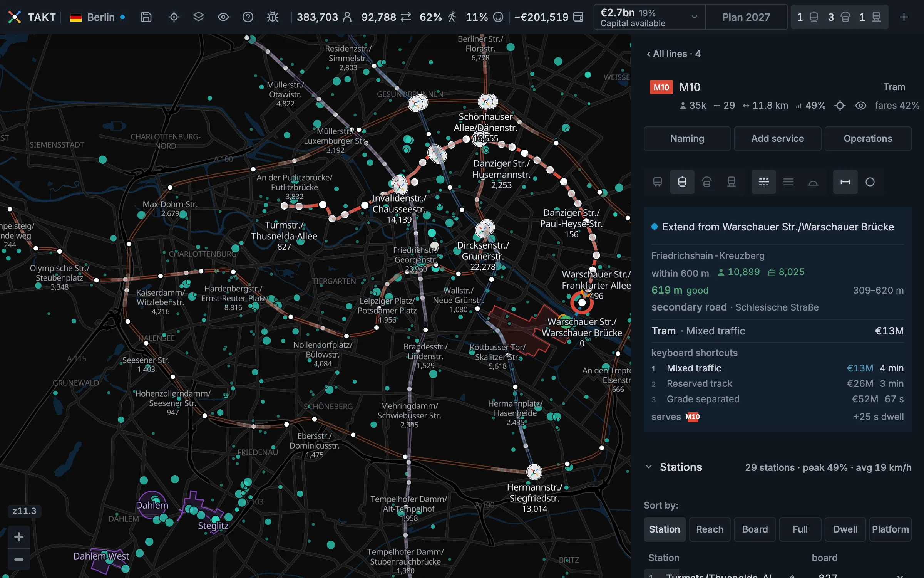The height and width of the screenshot is (578, 924).
Task: Open the help question mark icon
Action: coord(248,17)
